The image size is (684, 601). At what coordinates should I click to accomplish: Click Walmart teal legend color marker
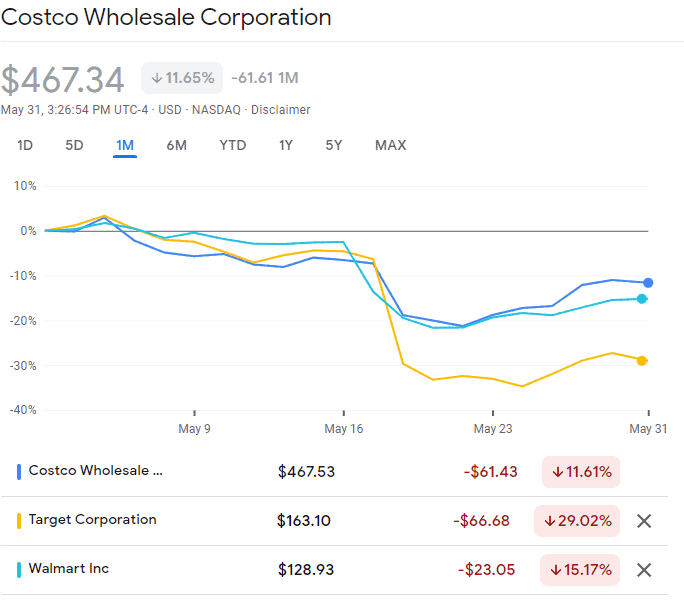[x=19, y=569]
